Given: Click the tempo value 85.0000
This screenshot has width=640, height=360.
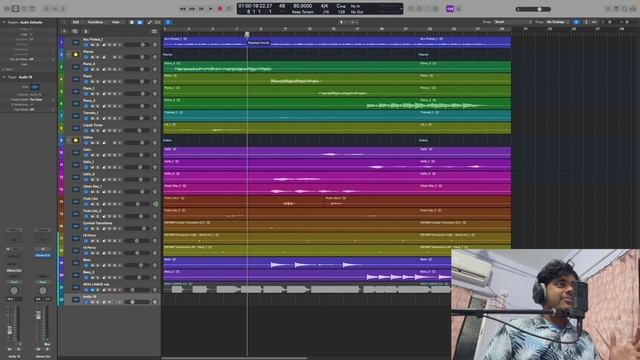Looking at the screenshot, I should (x=302, y=6).
